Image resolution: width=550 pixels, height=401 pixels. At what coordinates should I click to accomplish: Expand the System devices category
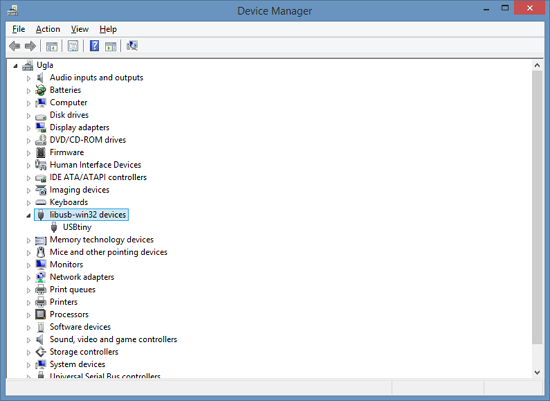[x=29, y=365]
